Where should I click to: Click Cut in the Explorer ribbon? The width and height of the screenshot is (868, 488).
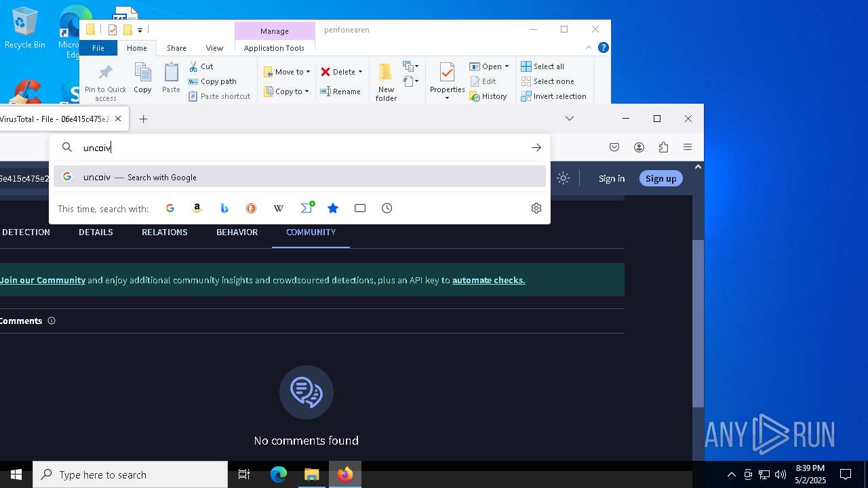pos(201,66)
